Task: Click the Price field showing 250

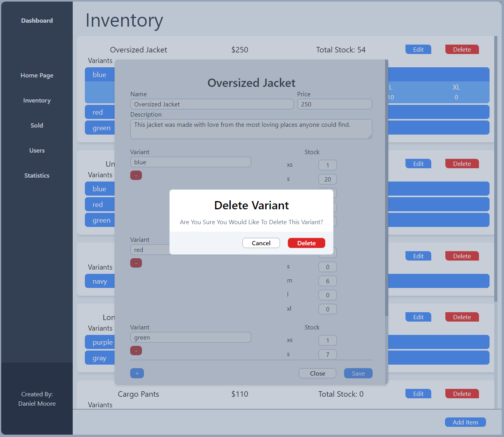Action: coord(335,104)
